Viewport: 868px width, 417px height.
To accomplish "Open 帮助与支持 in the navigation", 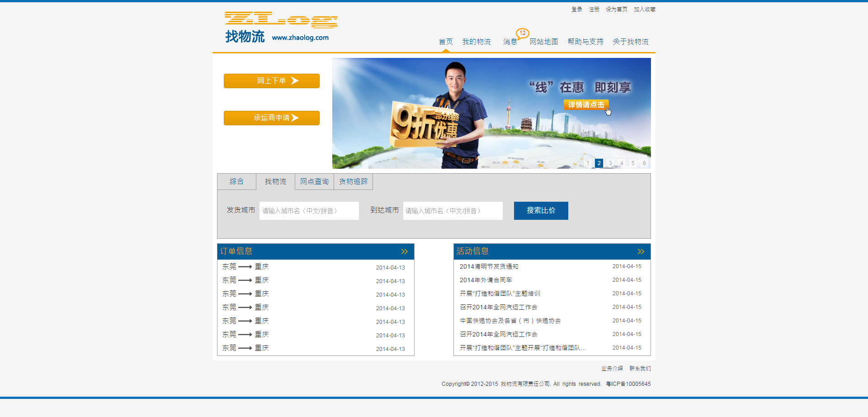I will (x=585, y=42).
